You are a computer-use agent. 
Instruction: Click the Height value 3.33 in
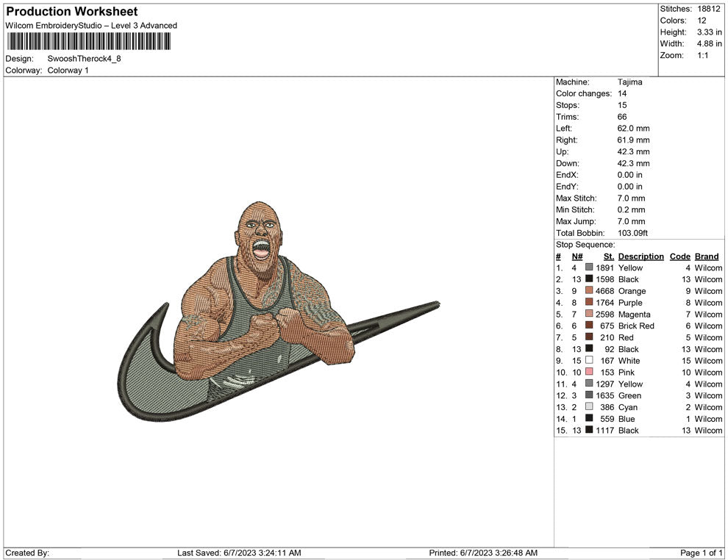(x=709, y=32)
